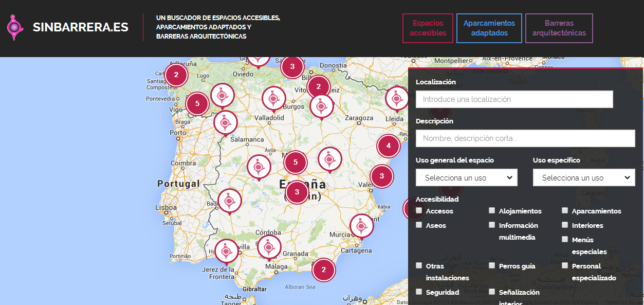
Task: Open the cluster marker 2 on southeast coast
Action: [324, 269]
